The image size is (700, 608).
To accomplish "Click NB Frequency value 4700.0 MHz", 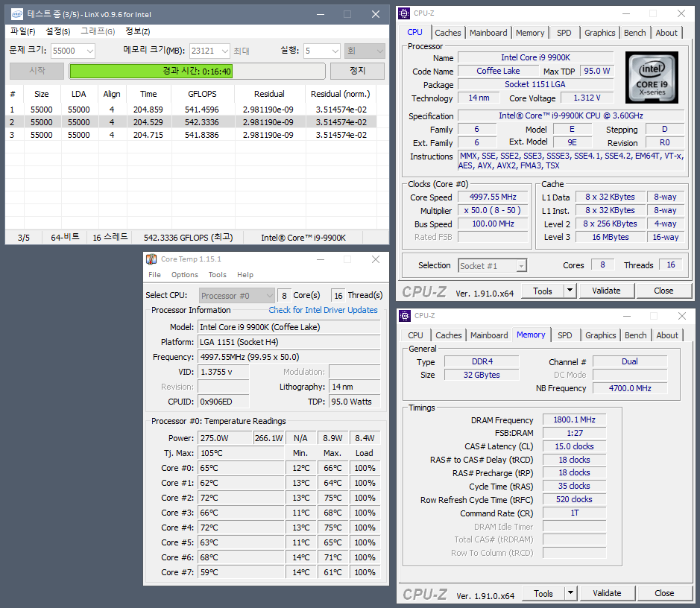I will pyautogui.click(x=630, y=388).
